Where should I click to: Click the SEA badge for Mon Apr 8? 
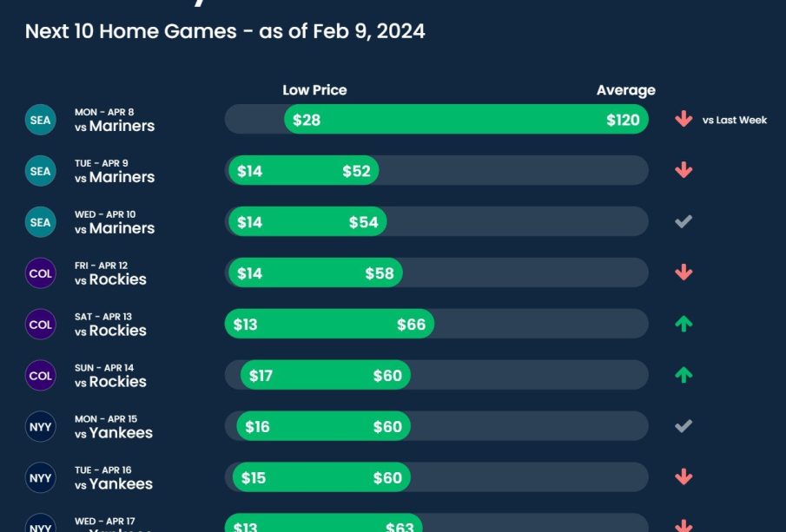(x=41, y=120)
